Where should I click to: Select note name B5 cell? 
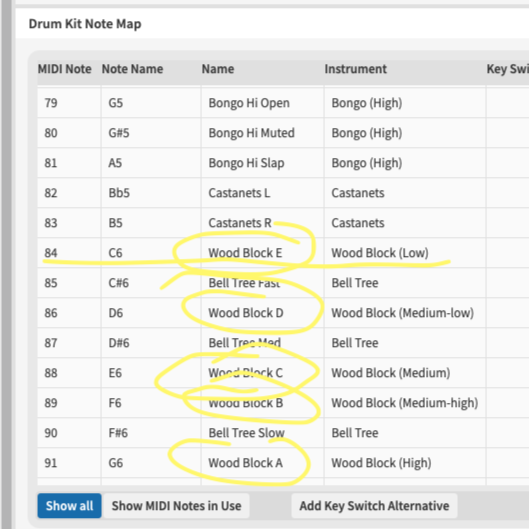(151, 223)
